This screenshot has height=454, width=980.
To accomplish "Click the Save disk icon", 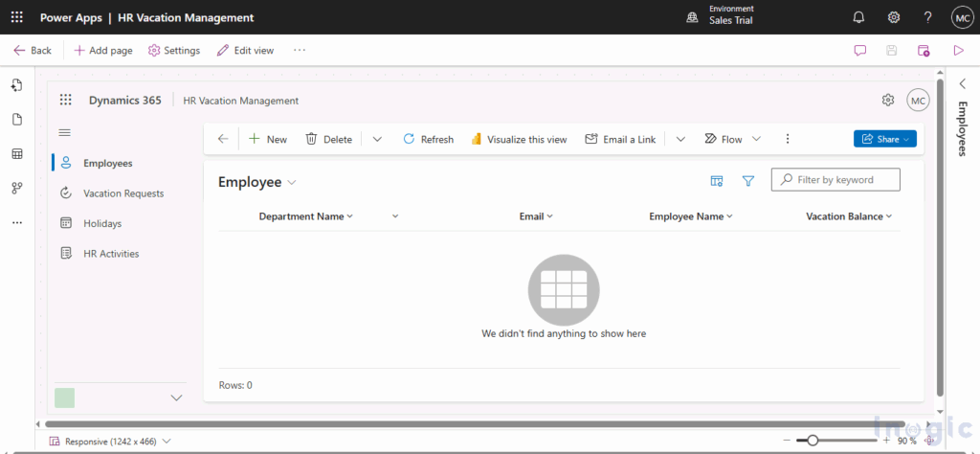I will tap(892, 51).
